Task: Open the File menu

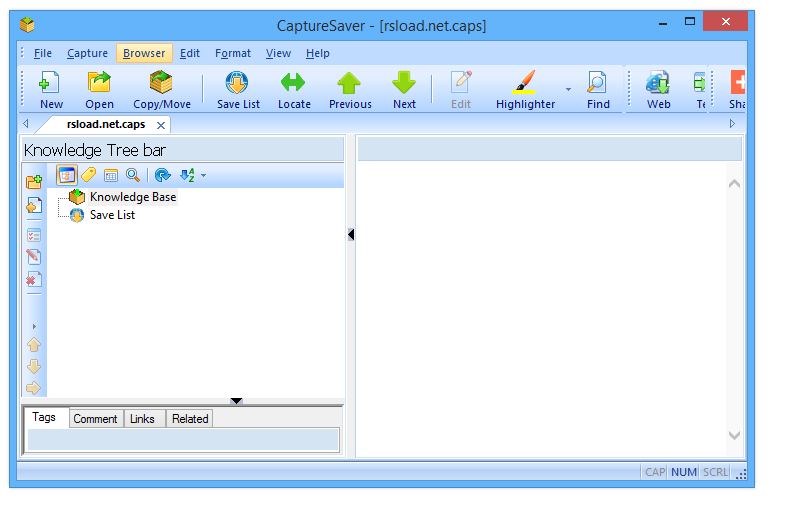Action: (42, 53)
